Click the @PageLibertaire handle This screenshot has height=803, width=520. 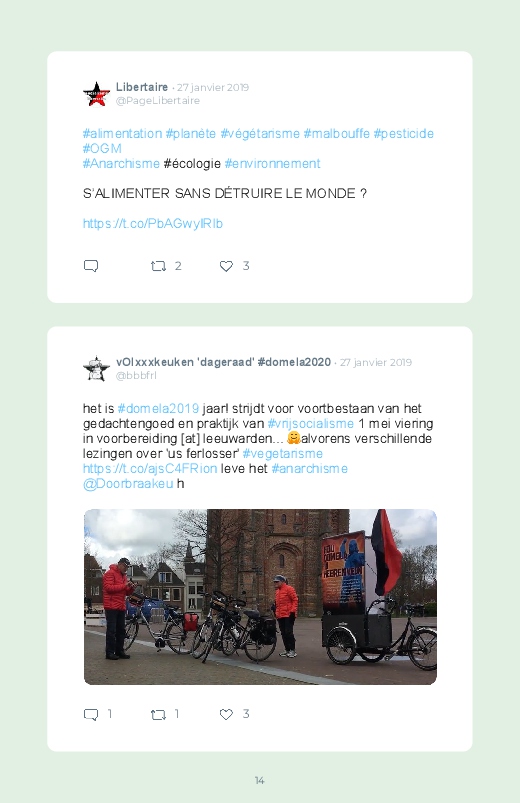(158, 101)
